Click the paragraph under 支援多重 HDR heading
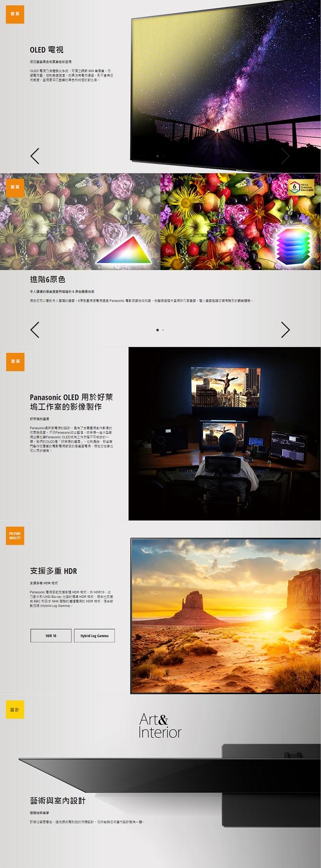This screenshot has height=868, width=321. coord(71,599)
